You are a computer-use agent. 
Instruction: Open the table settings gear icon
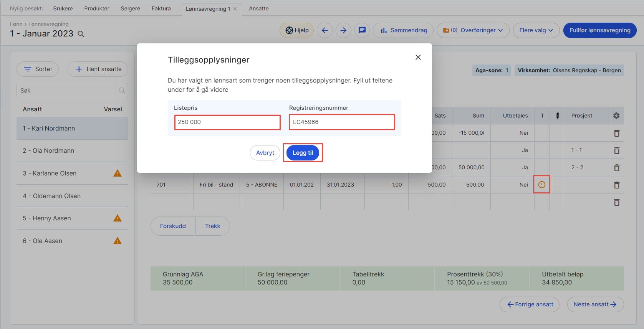616,116
